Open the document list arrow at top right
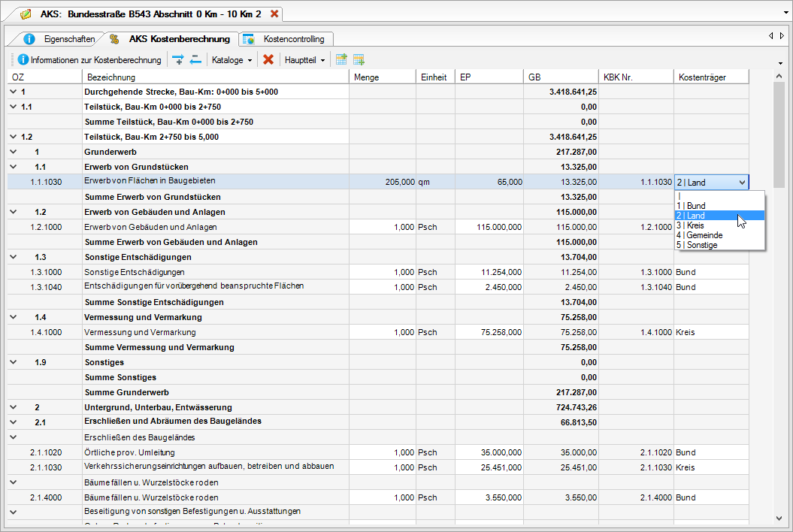Viewport: 793px width, 532px height. 786,13
